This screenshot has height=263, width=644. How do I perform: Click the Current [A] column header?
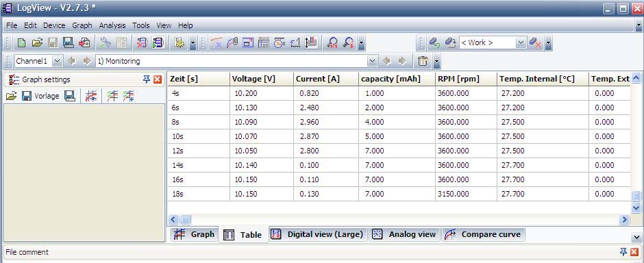pos(326,79)
